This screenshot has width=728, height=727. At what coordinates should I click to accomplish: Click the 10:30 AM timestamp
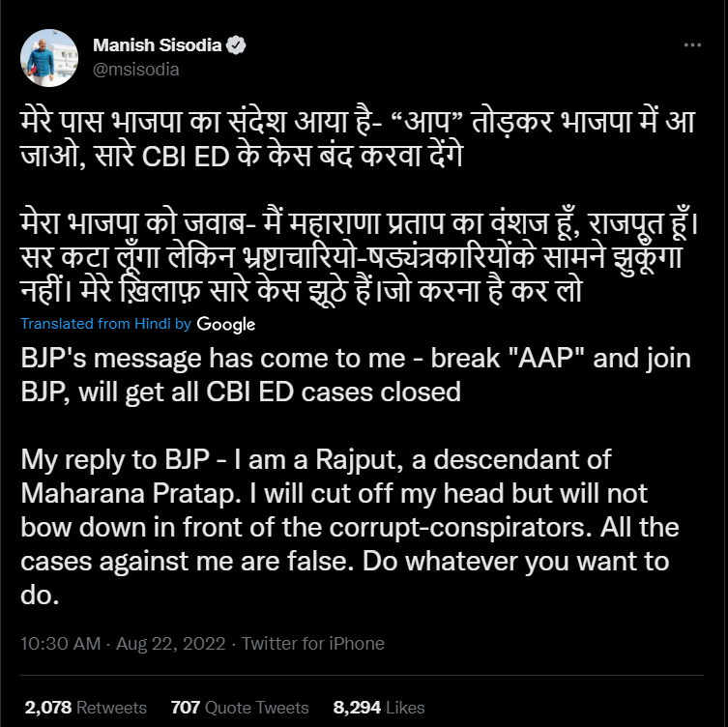pyautogui.click(x=60, y=643)
